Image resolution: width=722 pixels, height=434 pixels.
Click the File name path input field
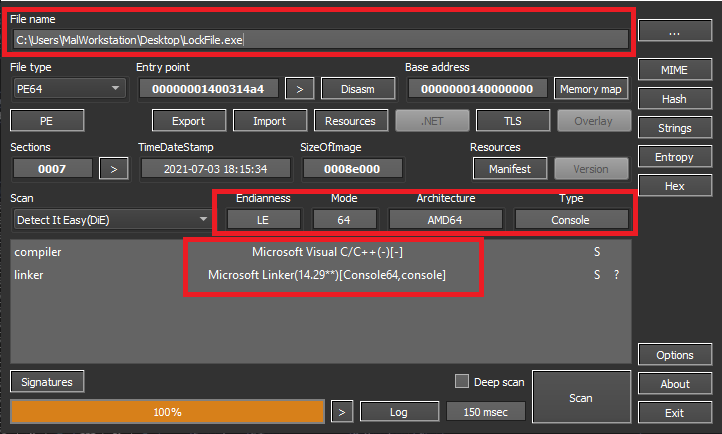[x=320, y=40]
